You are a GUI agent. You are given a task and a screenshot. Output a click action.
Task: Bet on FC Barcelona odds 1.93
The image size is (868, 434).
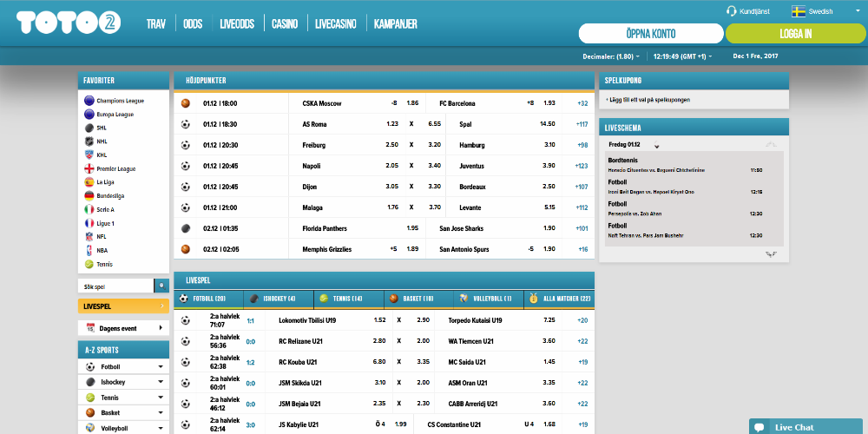tap(549, 103)
